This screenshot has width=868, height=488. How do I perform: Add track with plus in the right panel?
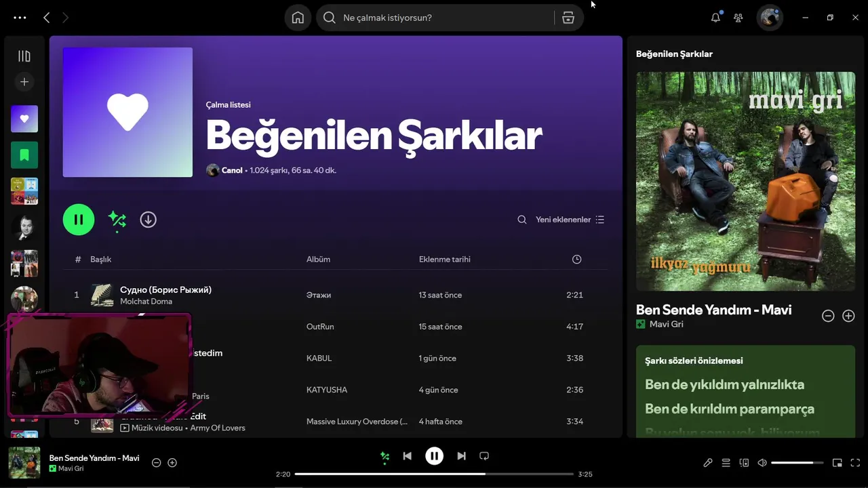[x=848, y=316]
